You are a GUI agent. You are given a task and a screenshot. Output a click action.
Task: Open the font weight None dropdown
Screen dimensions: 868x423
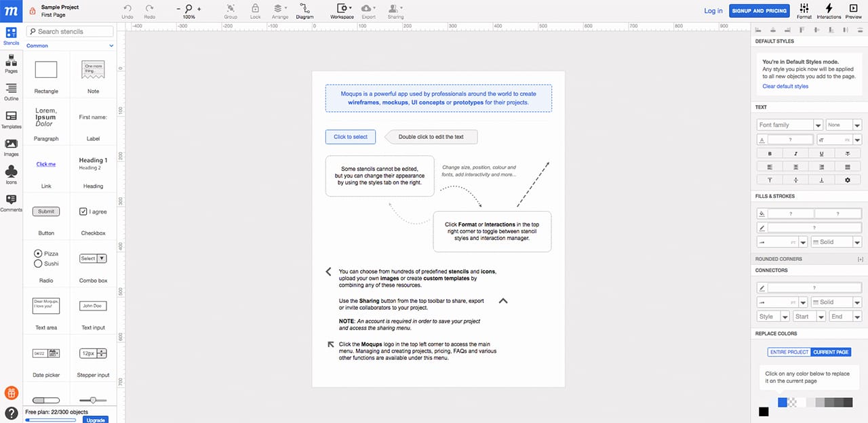(x=844, y=125)
